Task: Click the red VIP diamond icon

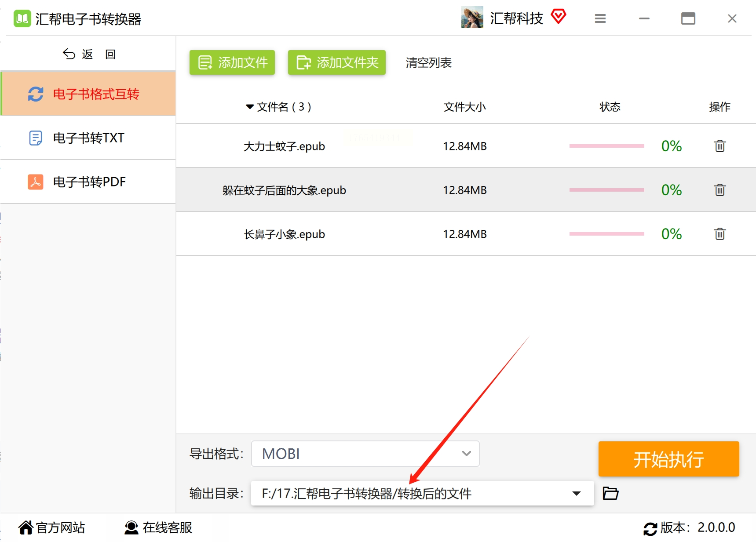Action: pyautogui.click(x=559, y=17)
